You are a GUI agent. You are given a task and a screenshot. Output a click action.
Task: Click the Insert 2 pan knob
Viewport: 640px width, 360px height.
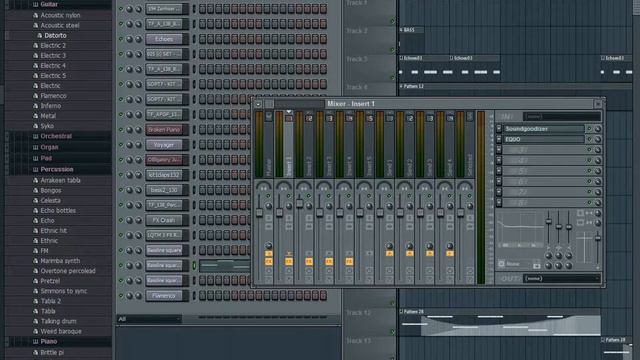[309, 206]
